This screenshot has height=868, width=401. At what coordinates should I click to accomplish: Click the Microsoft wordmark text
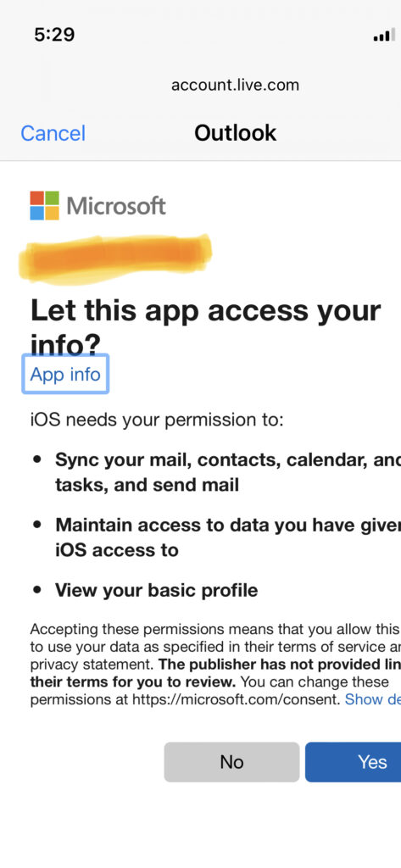[116, 206]
